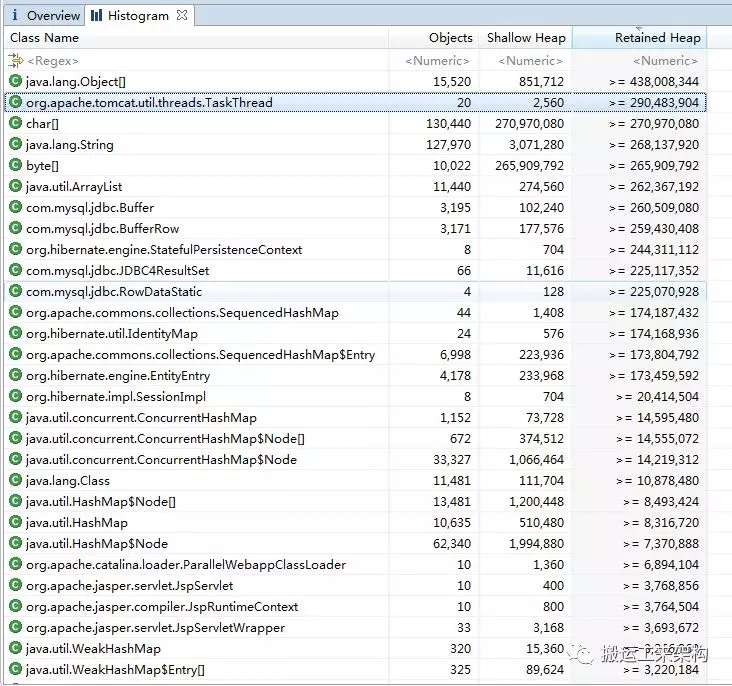Select the byte[] class name

tap(42, 166)
